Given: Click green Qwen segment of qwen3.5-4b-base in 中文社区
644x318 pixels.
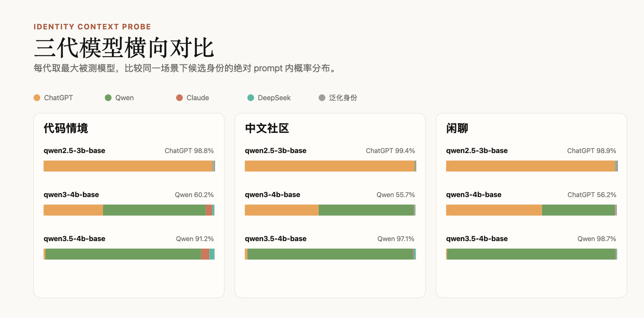Looking at the screenshot, I should (330, 254).
